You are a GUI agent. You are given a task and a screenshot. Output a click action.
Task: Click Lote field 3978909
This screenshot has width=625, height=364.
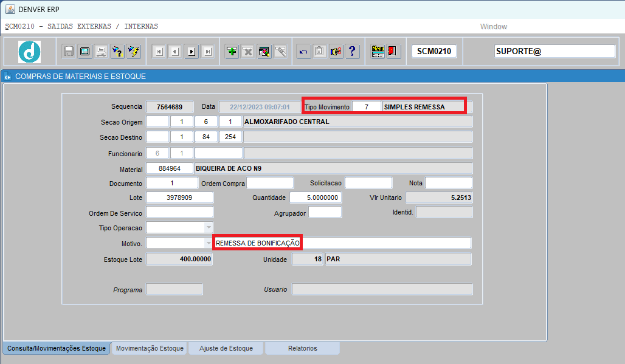pos(180,197)
